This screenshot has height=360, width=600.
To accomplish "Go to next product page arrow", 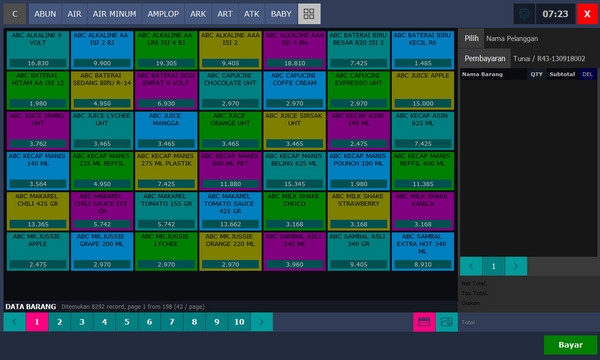I will coord(262,322).
